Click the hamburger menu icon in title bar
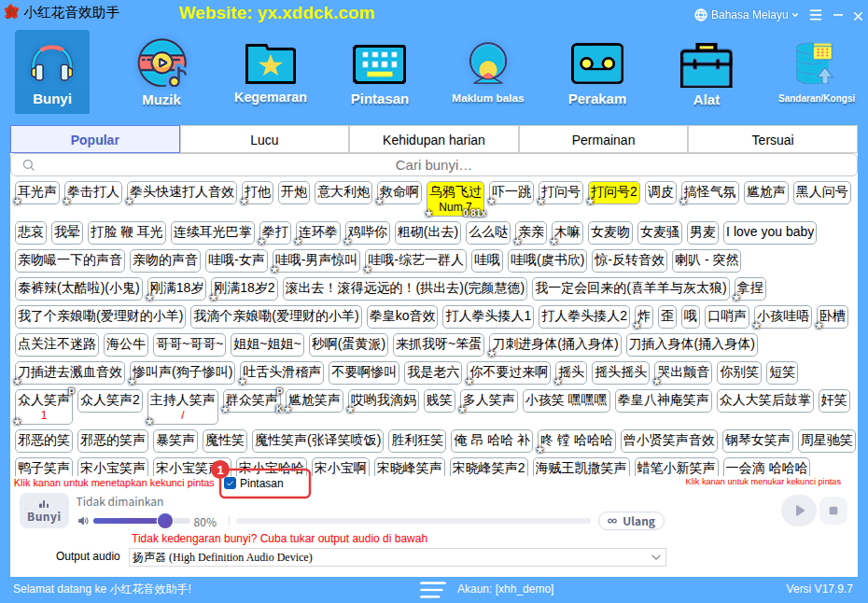 point(816,15)
